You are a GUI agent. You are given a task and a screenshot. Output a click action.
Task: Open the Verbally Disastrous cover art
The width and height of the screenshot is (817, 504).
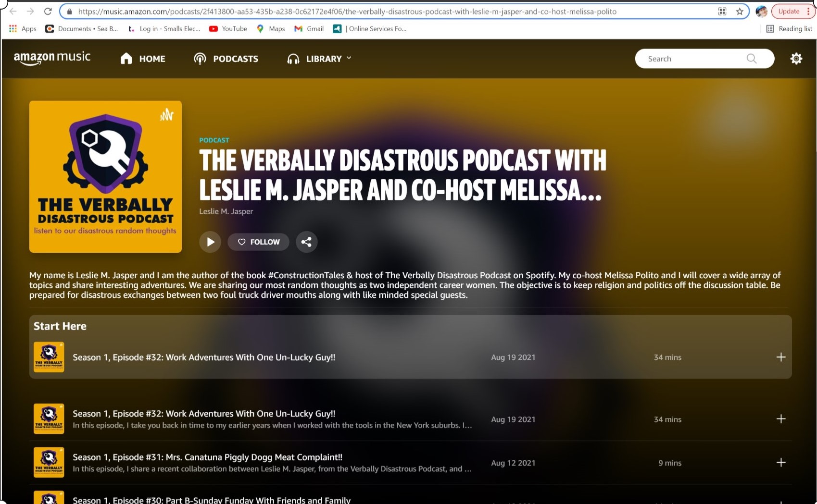pos(105,176)
